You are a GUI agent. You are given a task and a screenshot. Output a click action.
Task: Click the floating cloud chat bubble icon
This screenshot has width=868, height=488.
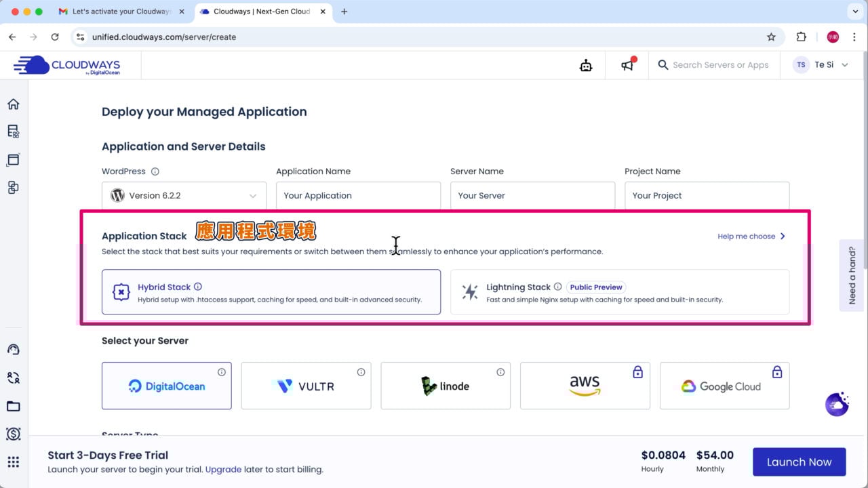pyautogui.click(x=837, y=404)
